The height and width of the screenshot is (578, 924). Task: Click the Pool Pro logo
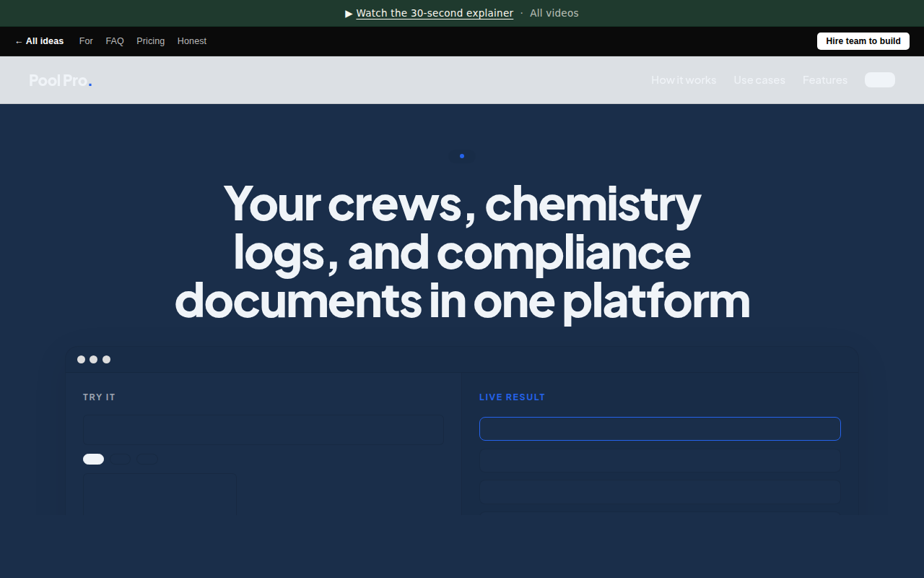(x=61, y=80)
